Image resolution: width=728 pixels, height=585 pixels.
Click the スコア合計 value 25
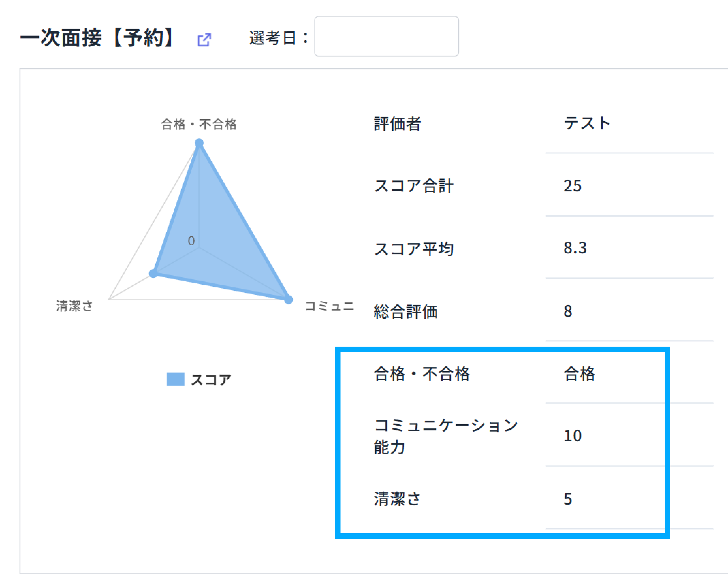coord(572,186)
